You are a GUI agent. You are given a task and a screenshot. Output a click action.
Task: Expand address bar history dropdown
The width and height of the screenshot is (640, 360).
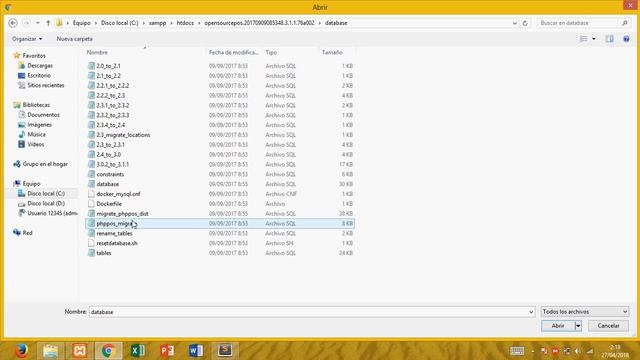pos(514,23)
